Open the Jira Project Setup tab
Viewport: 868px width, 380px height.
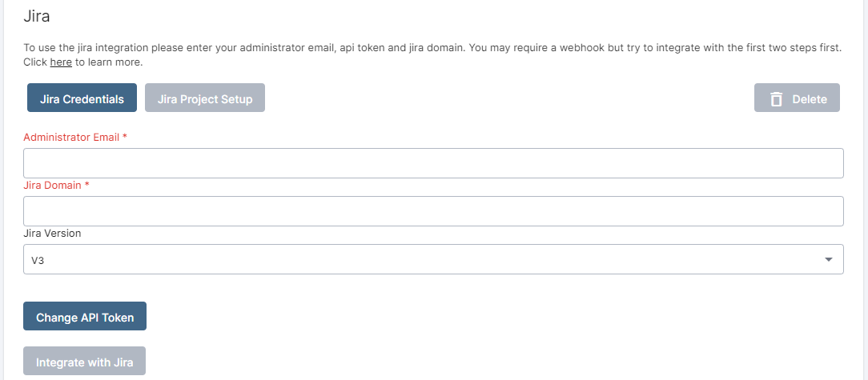click(205, 99)
